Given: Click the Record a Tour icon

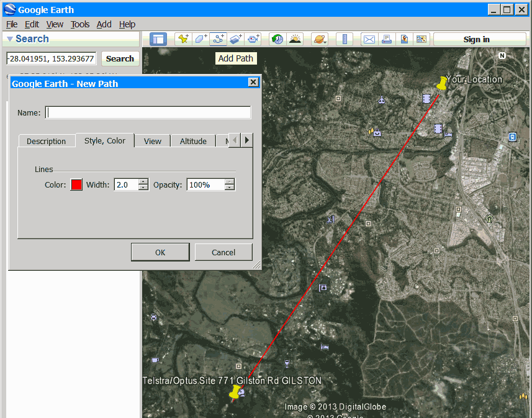Looking at the screenshot, I should click(x=253, y=39).
